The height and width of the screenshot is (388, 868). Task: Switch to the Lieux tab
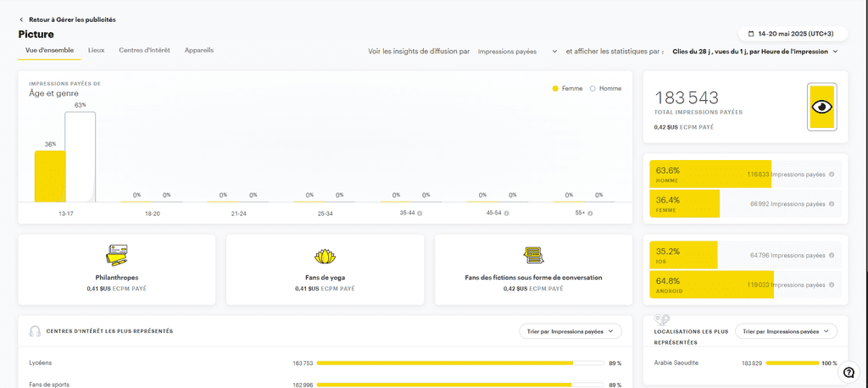(x=97, y=50)
